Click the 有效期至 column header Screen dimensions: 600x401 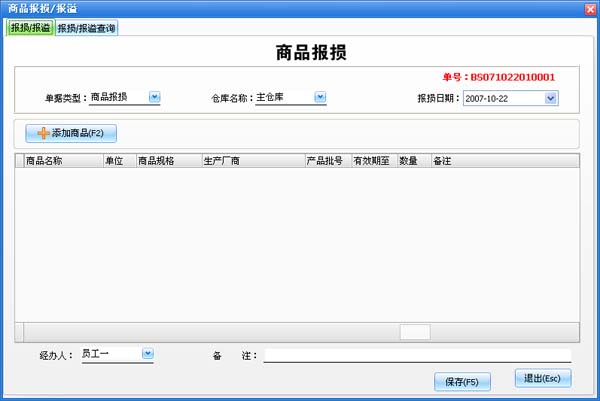click(373, 160)
